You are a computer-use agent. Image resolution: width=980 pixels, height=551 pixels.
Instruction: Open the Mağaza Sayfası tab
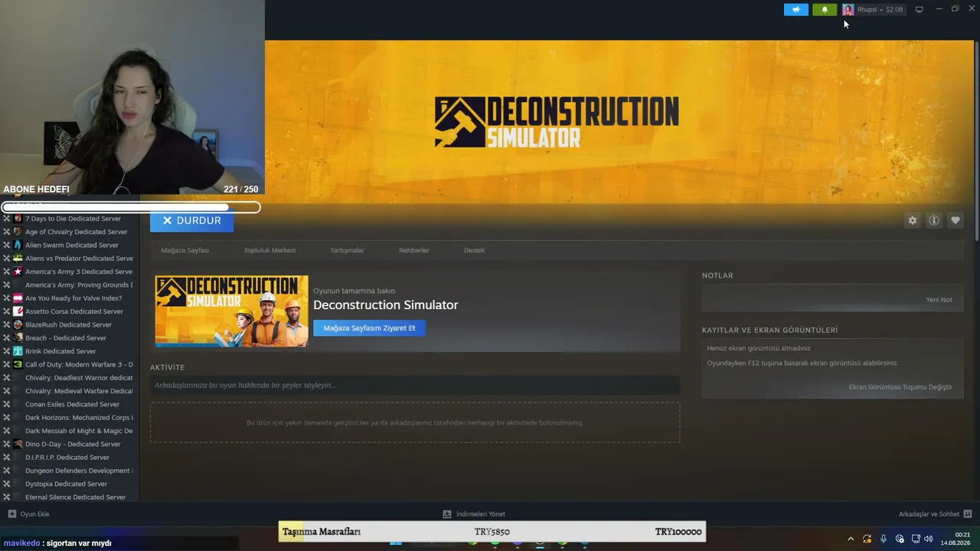(185, 250)
